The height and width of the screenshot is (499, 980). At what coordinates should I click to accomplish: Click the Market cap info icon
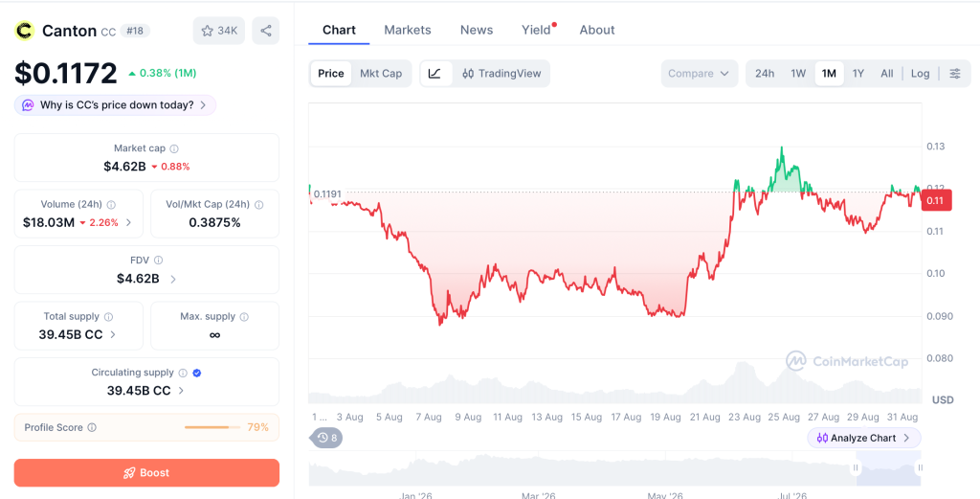174,148
